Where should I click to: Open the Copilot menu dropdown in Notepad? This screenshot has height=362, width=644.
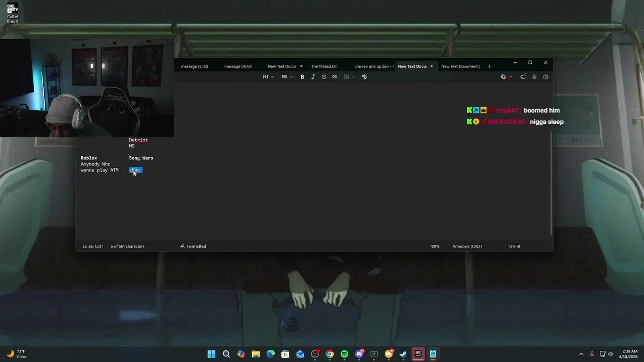coord(507,77)
